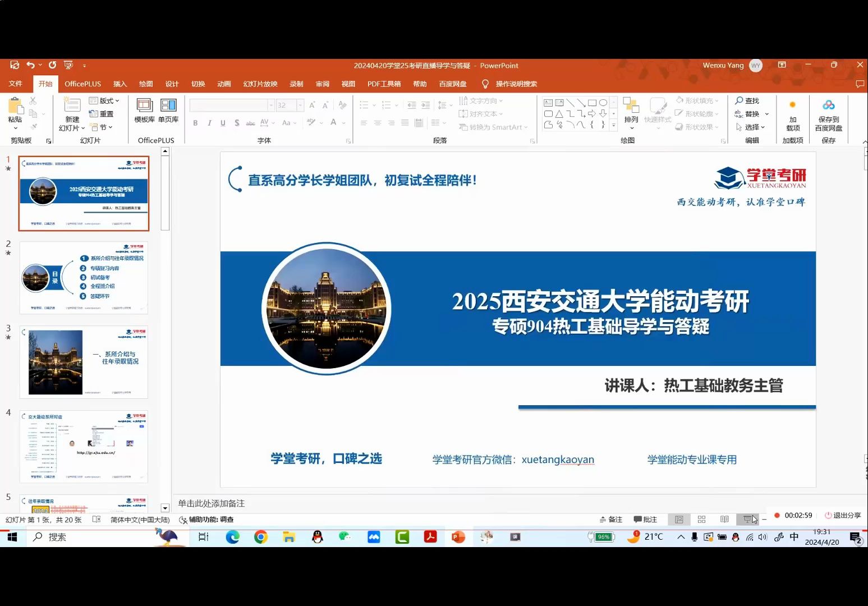Switch to the OfficePLUS tab
868x606 pixels.
tap(82, 84)
